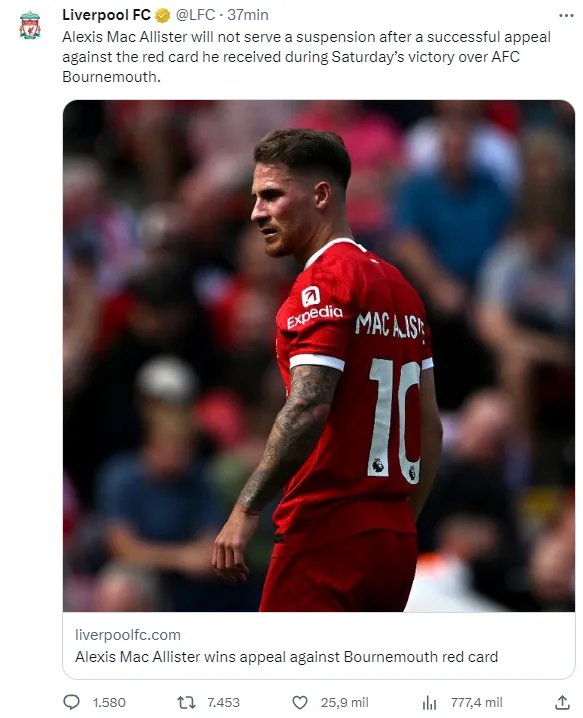
Task: Open the three-dot more options menu
Action: (x=566, y=16)
